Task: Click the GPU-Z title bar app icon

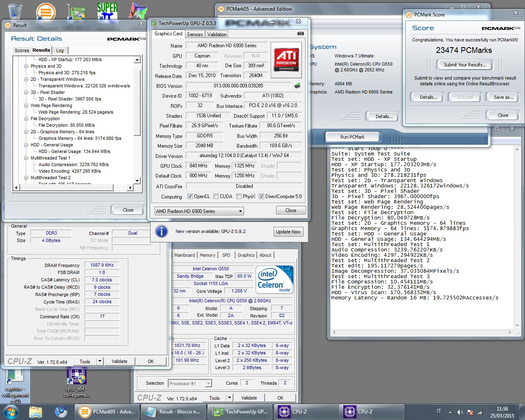Action: tap(154, 23)
